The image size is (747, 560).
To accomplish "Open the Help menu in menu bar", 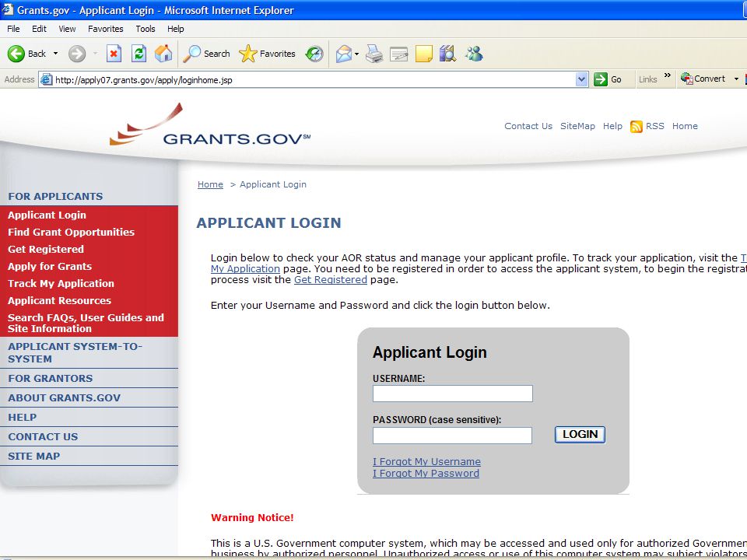I will [x=175, y=29].
